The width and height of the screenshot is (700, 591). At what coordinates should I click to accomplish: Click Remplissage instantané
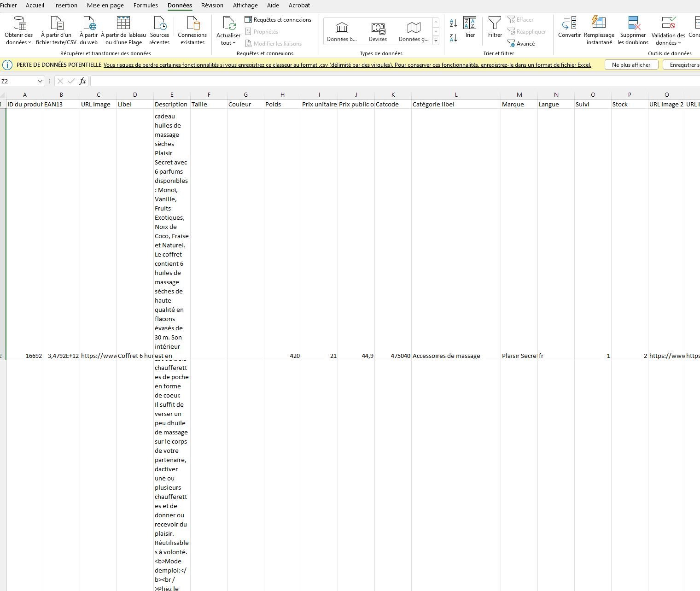point(599,30)
